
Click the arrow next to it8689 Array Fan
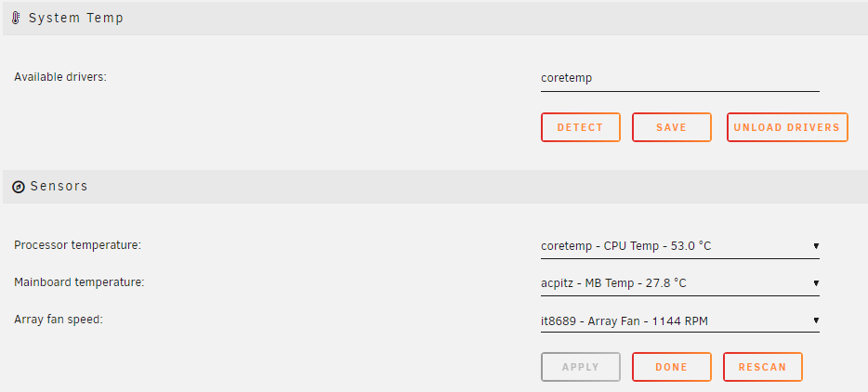tap(816, 320)
